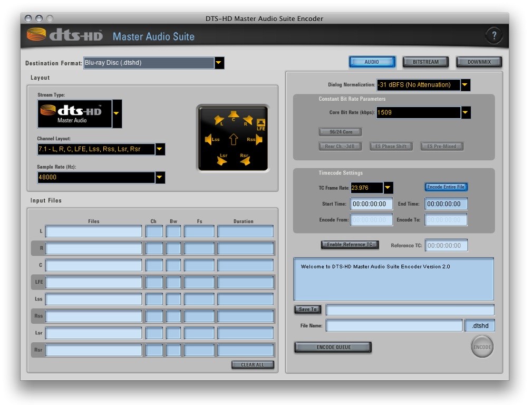532x405 pixels.
Task: Toggle Encode Entire File
Action: (x=446, y=187)
